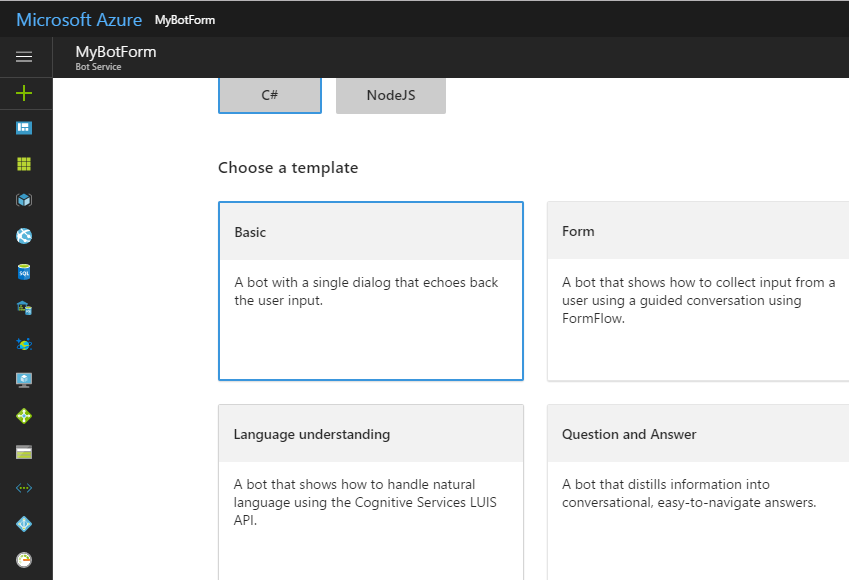Click the Microsoft Azure home link
849x580 pixels.
tap(79, 20)
